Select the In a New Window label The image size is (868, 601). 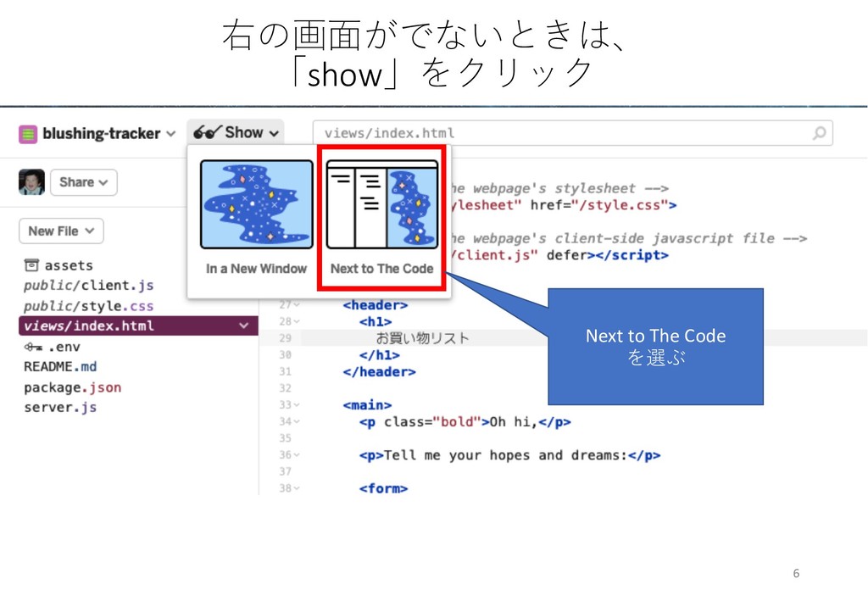coord(256,269)
